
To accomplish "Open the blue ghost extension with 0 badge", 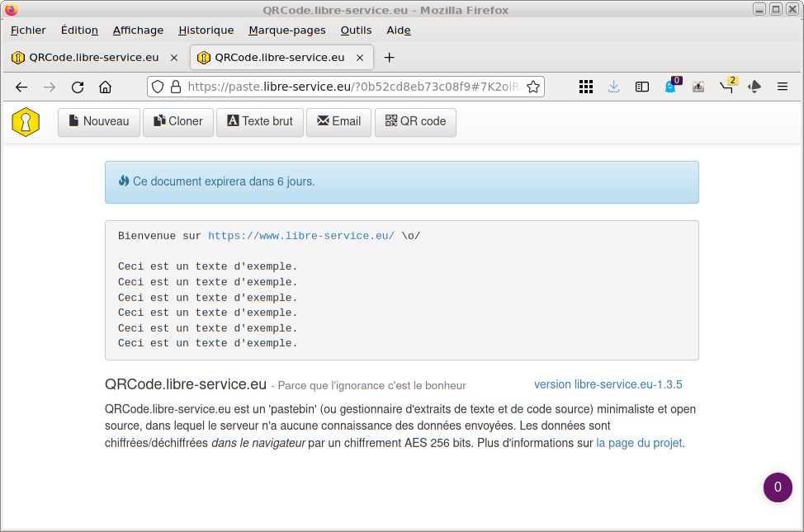I will point(670,87).
